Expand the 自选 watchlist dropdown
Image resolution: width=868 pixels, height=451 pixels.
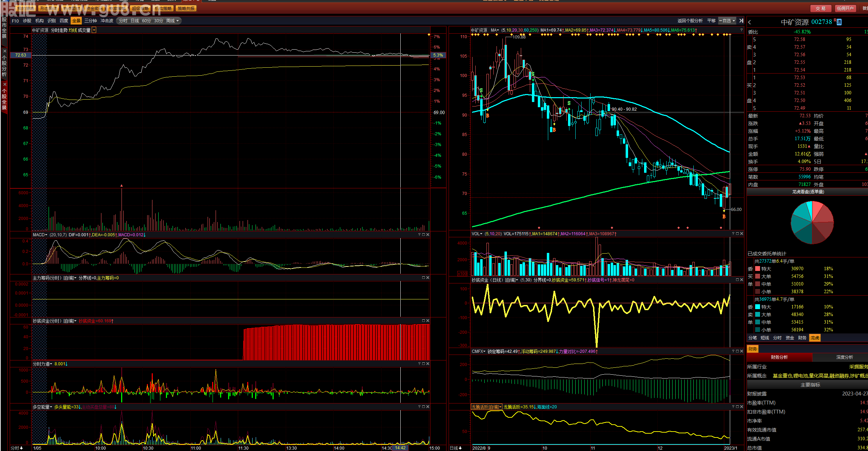[x=727, y=21]
